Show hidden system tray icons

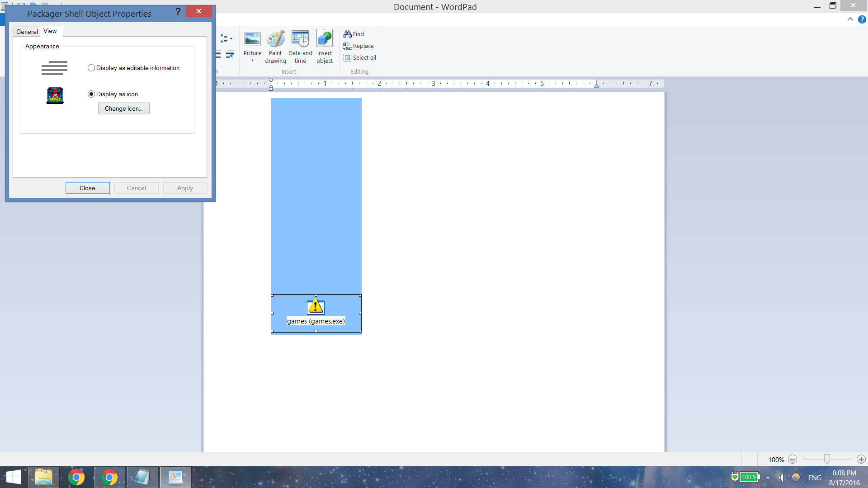coord(768,478)
